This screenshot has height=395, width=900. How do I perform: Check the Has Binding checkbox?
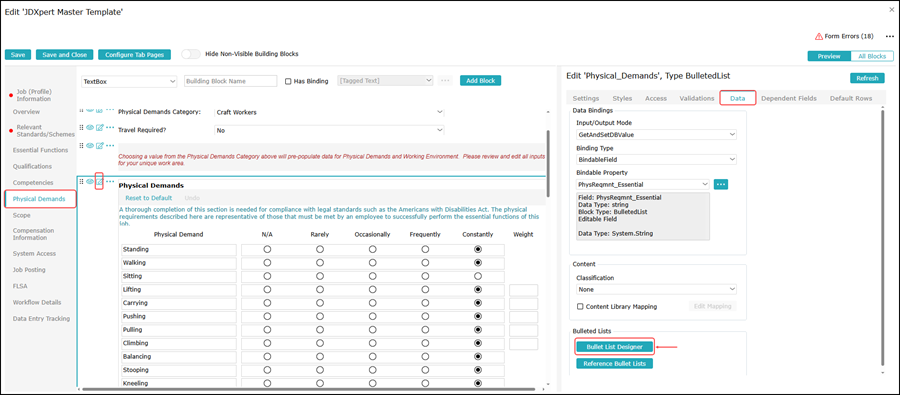(289, 82)
